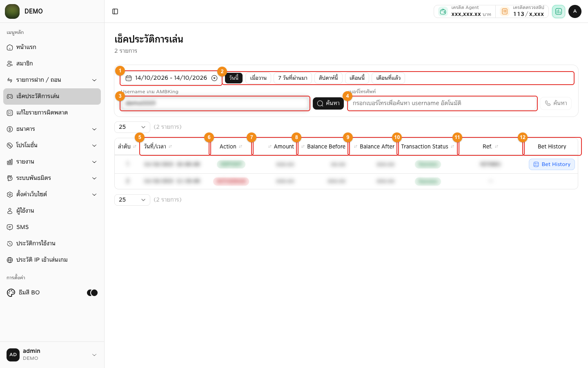The width and height of the screenshot is (588, 368).
Task: Select the สัปดาห์นี้ preset
Action: 328,78
